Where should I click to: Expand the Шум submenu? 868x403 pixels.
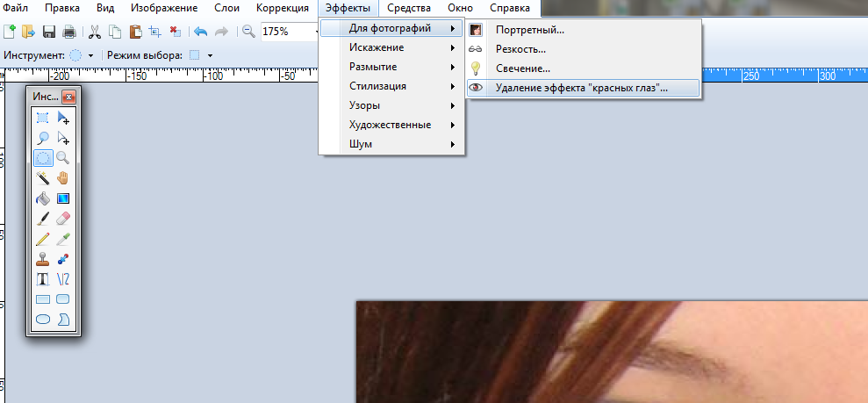click(392, 145)
